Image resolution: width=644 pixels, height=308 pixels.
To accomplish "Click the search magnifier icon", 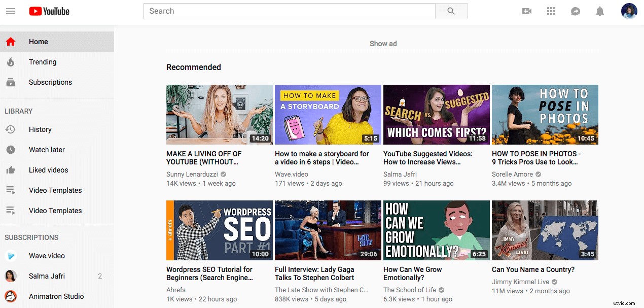I will click(x=451, y=11).
